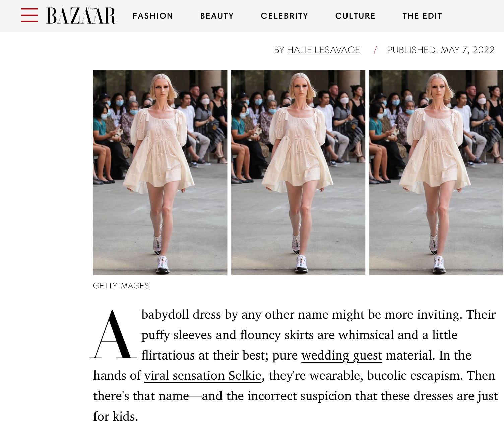Image resolution: width=504 pixels, height=442 pixels.
Task: Click the word BY before author name
Action: tap(279, 50)
